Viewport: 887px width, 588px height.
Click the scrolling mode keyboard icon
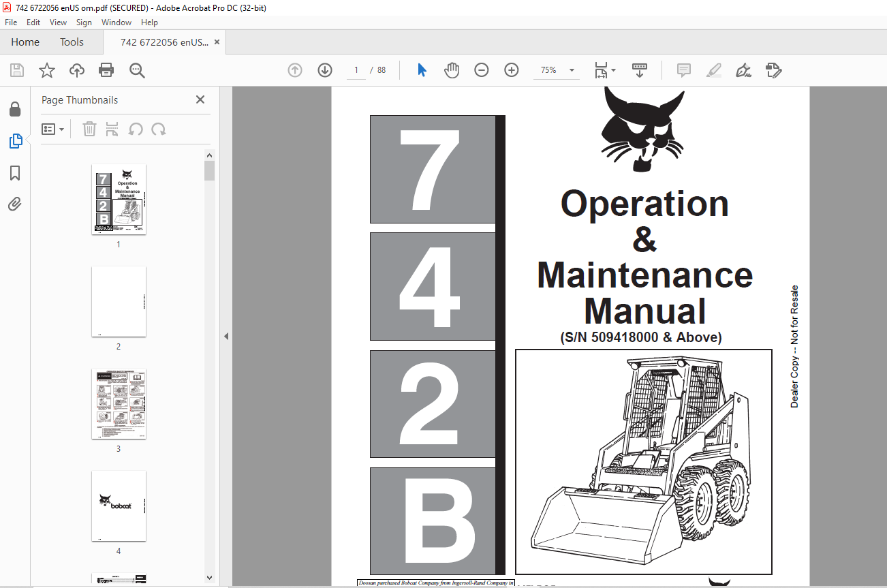pyautogui.click(x=639, y=70)
